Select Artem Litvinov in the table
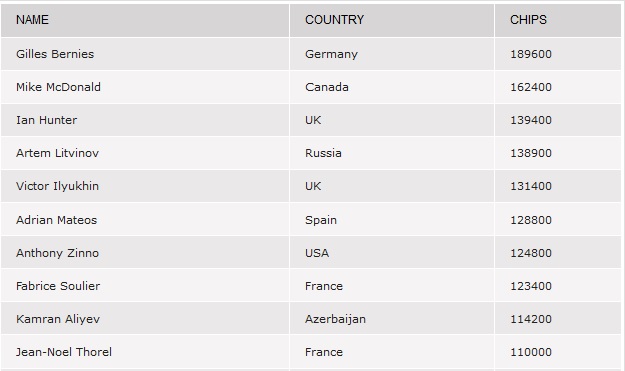 point(57,153)
